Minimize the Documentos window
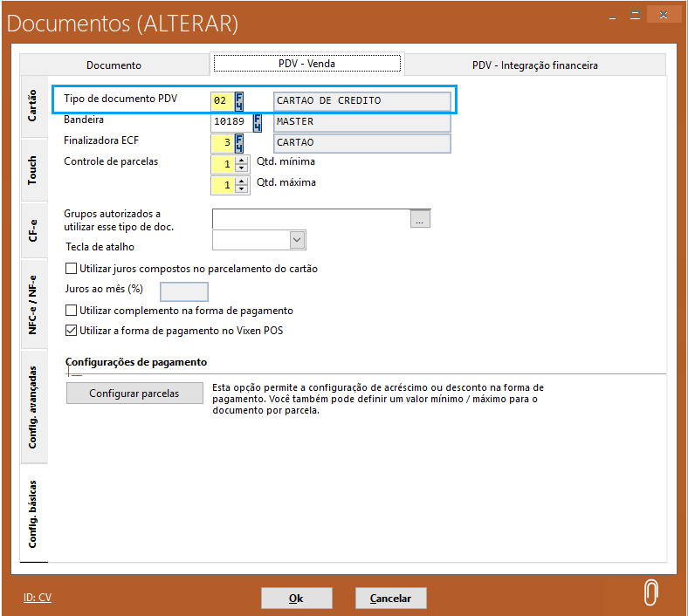This screenshot has width=688, height=616. [x=612, y=17]
